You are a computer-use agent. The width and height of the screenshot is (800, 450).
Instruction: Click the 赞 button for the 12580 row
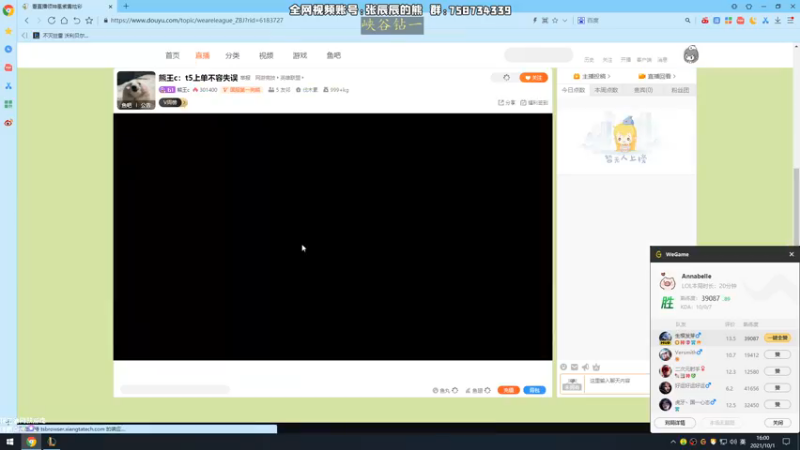pyautogui.click(x=777, y=371)
